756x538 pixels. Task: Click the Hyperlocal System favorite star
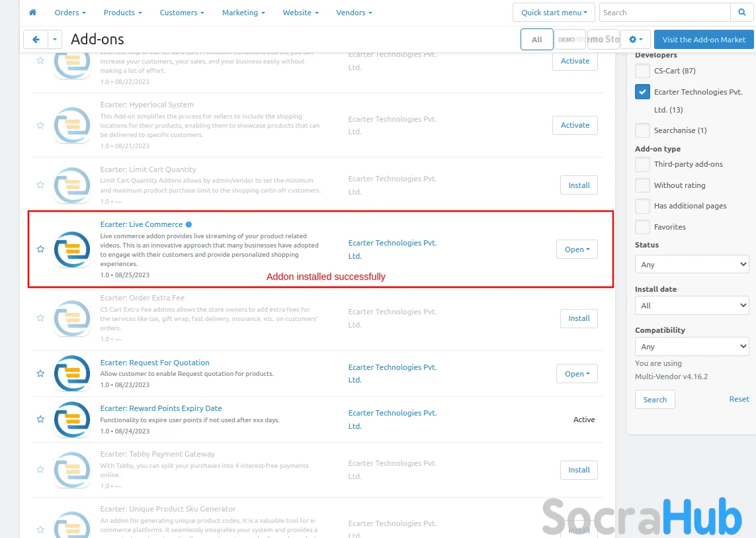(40, 125)
